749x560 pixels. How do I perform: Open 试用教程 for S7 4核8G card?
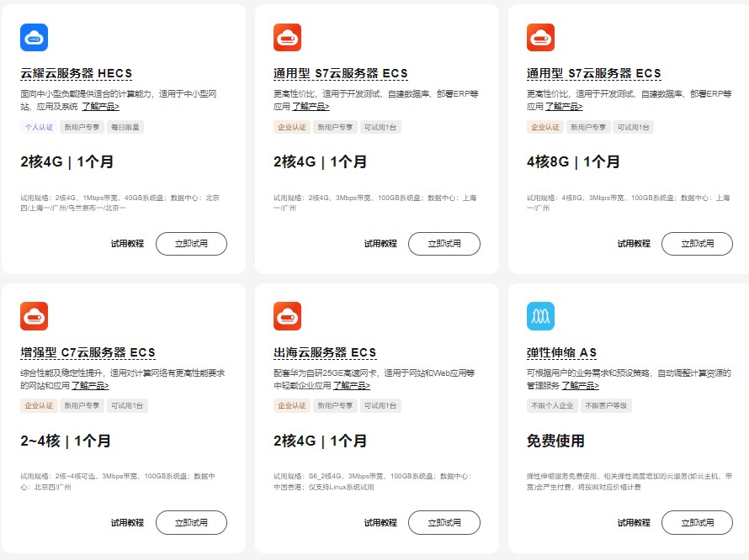point(634,244)
